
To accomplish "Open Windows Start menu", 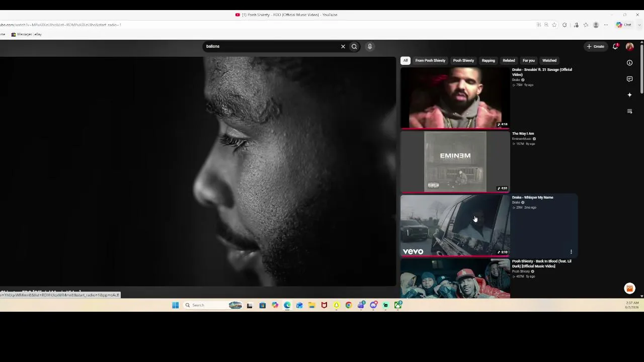I will click(x=175, y=305).
